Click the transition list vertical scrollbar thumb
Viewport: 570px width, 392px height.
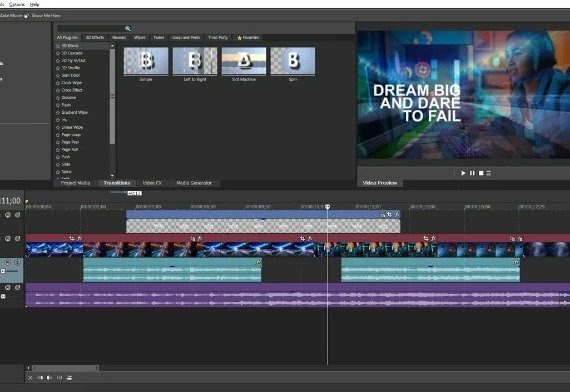coord(112,96)
